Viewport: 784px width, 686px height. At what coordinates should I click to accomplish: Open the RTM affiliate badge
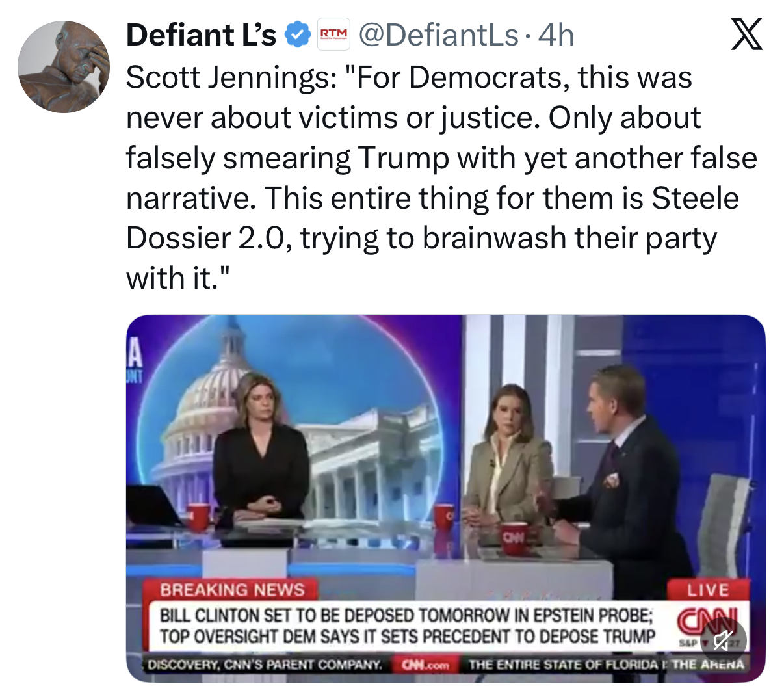[x=334, y=35]
